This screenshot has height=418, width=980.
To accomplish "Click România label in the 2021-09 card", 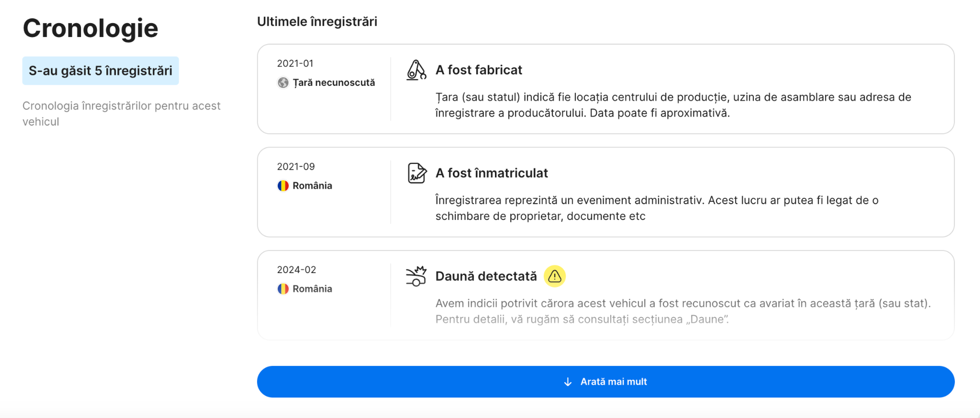I will pos(312,186).
